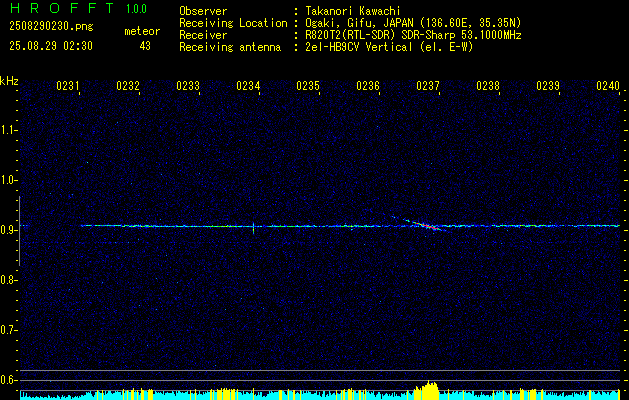Click the timestamp 25.08.29 02:30

[x=51, y=46]
